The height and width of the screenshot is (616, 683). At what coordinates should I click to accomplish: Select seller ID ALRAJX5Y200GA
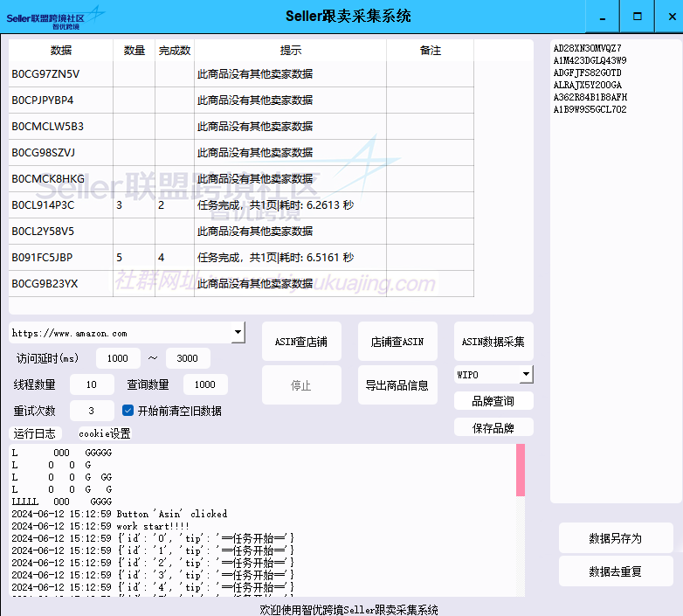[x=587, y=85]
